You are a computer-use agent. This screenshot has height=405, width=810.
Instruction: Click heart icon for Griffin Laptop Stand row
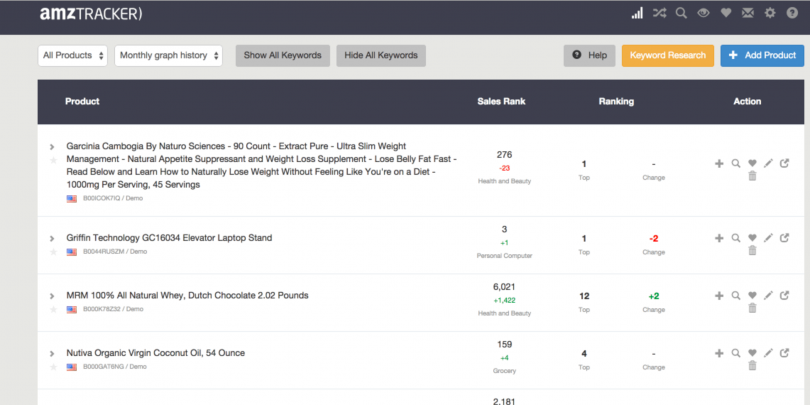752,238
